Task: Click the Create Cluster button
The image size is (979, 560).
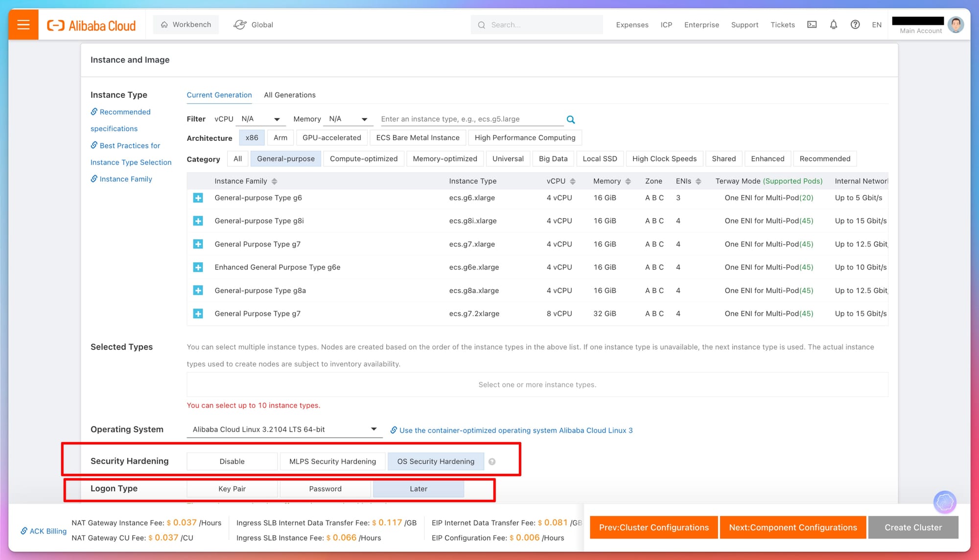Action: (913, 527)
